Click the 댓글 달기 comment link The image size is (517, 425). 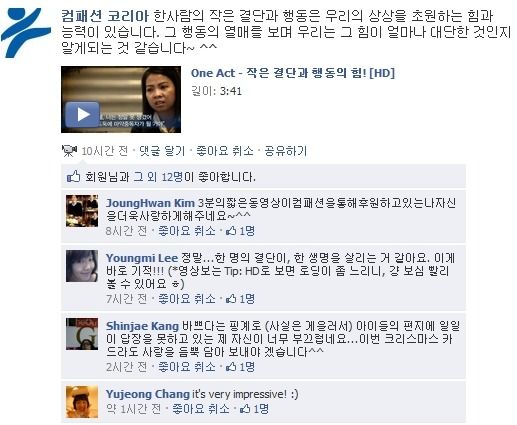coord(162,151)
